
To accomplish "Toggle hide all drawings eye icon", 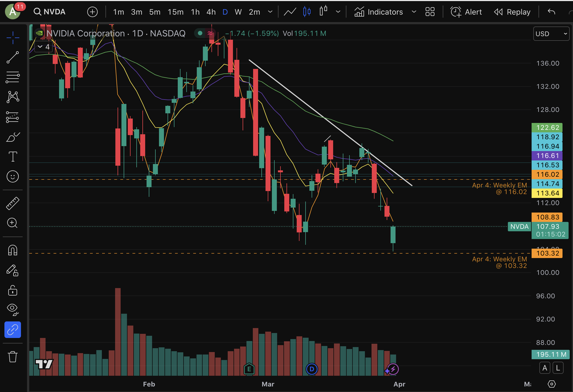I will click(13, 309).
